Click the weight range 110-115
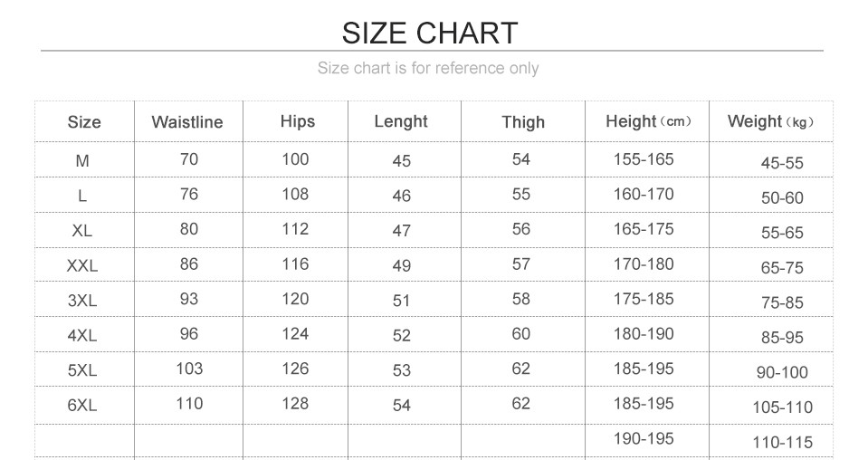This screenshot has height=460, width=868. click(x=782, y=443)
